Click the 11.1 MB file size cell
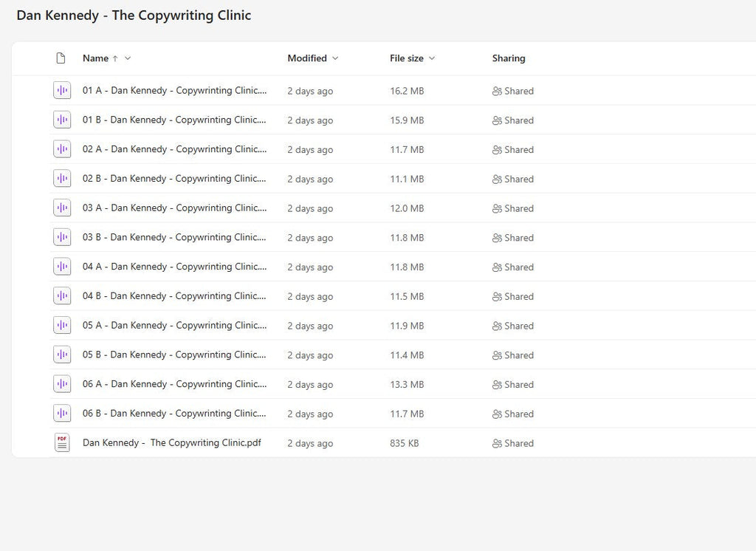The height and width of the screenshot is (551, 756). (x=407, y=179)
